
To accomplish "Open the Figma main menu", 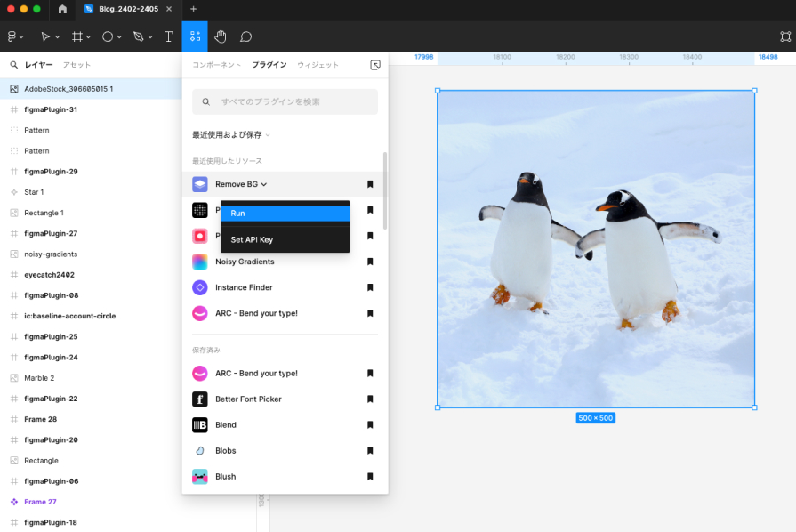I will pyautogui.click(x=15, y=36).
